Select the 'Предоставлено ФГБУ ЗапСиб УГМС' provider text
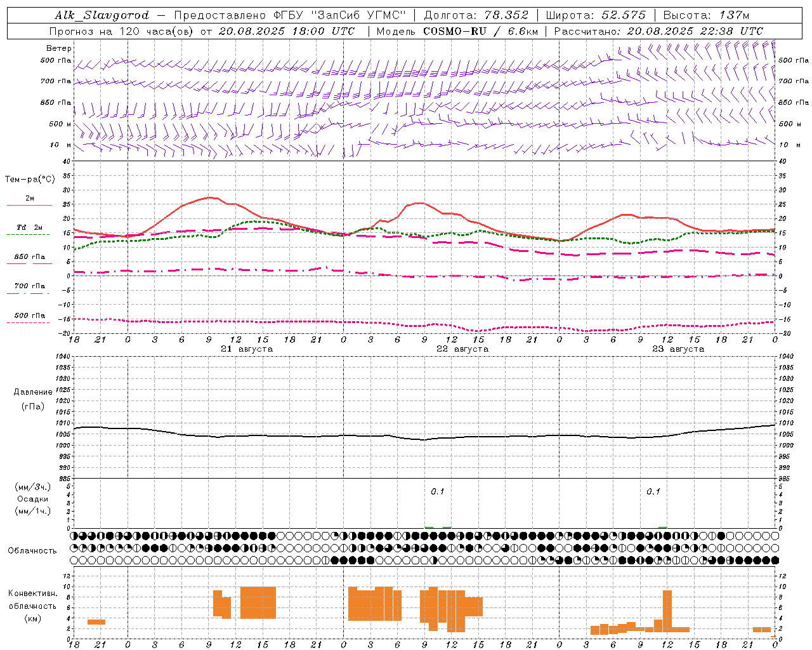812x650 pixels. (290, 15)
